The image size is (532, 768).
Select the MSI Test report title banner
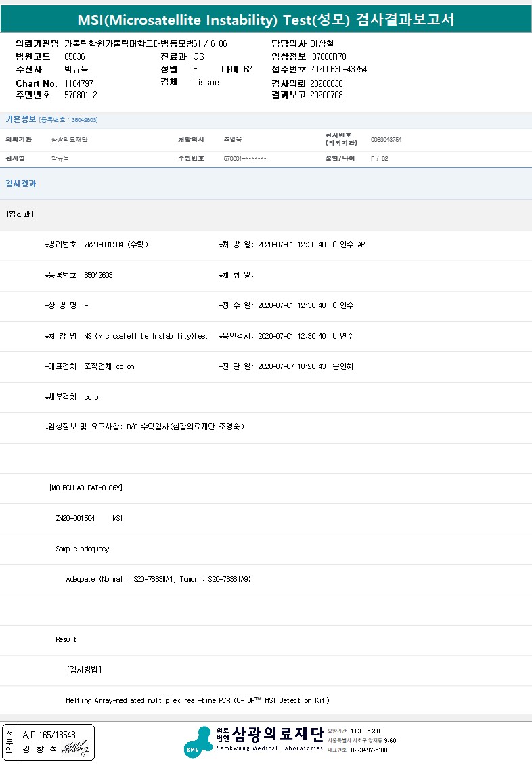point(266,20)
